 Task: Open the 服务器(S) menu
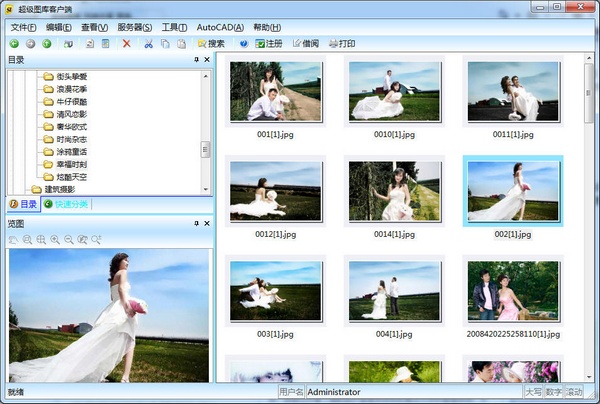135,27
